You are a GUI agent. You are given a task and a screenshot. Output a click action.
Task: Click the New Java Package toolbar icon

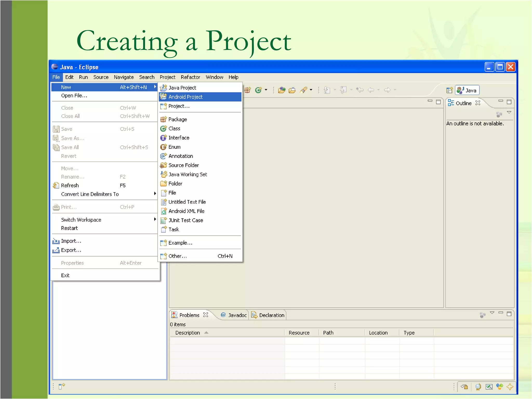coord(248,90)
